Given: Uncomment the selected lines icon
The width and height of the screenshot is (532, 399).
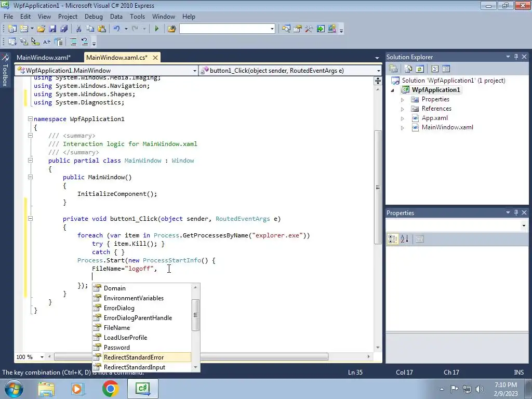Looking at the screenshot, I should (85, 42).
